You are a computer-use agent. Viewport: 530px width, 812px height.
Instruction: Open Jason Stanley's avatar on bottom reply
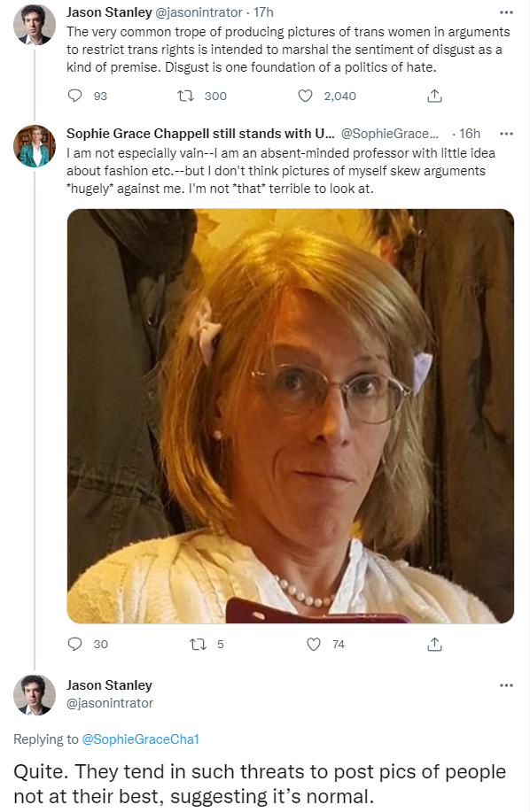(35, 695)
